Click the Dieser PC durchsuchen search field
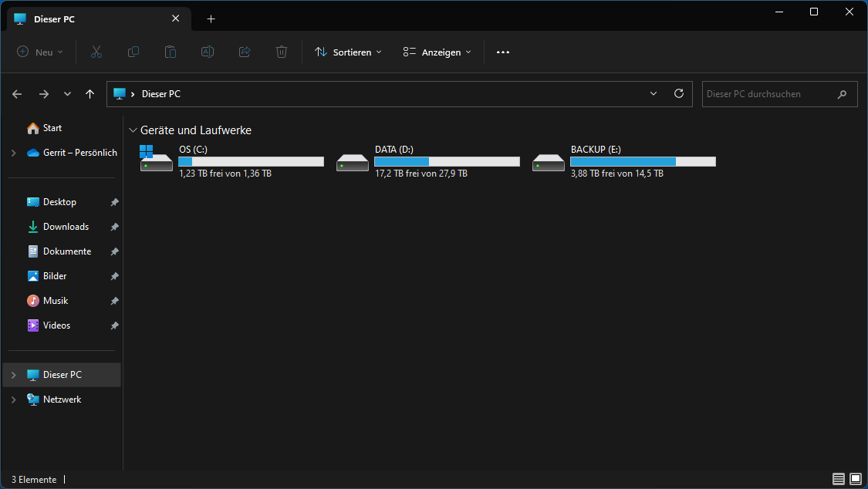 tap(779, 94)
